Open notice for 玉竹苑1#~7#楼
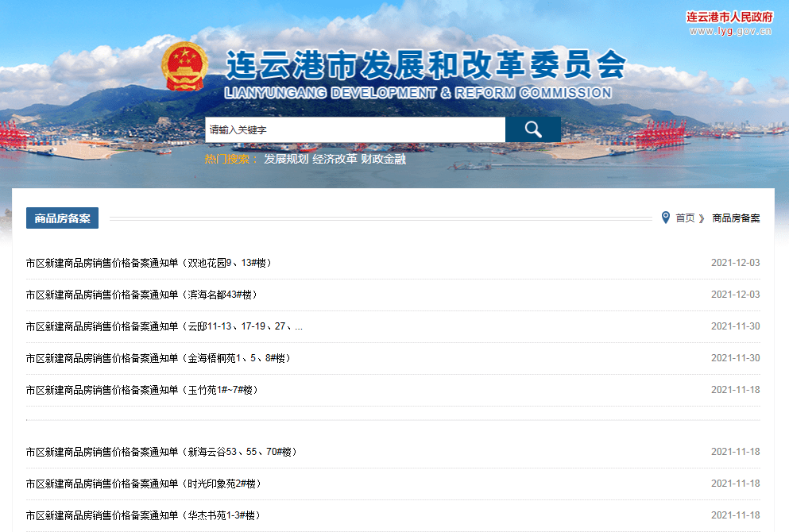 click(x=142, y=390)
